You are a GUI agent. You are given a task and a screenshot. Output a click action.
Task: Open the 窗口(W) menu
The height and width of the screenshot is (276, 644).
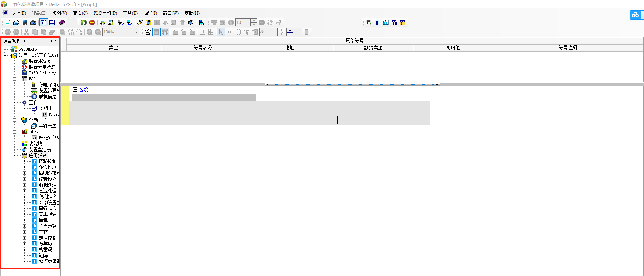[171, 13]
